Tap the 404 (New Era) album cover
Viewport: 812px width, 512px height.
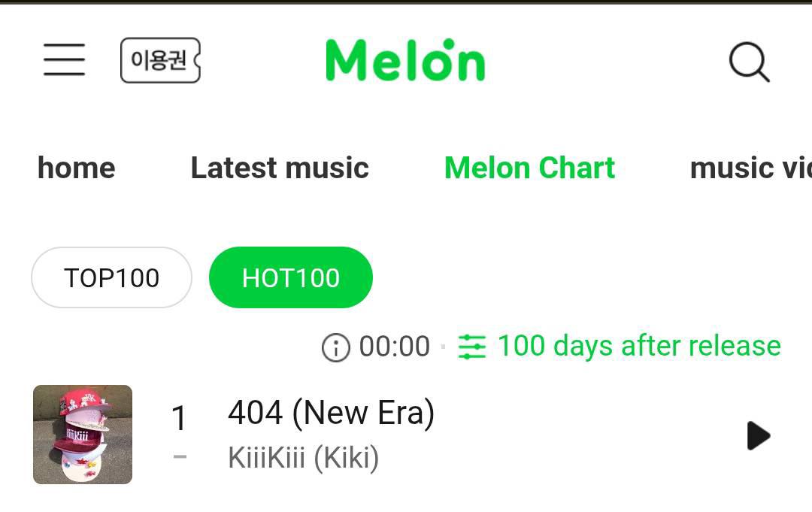83,435
